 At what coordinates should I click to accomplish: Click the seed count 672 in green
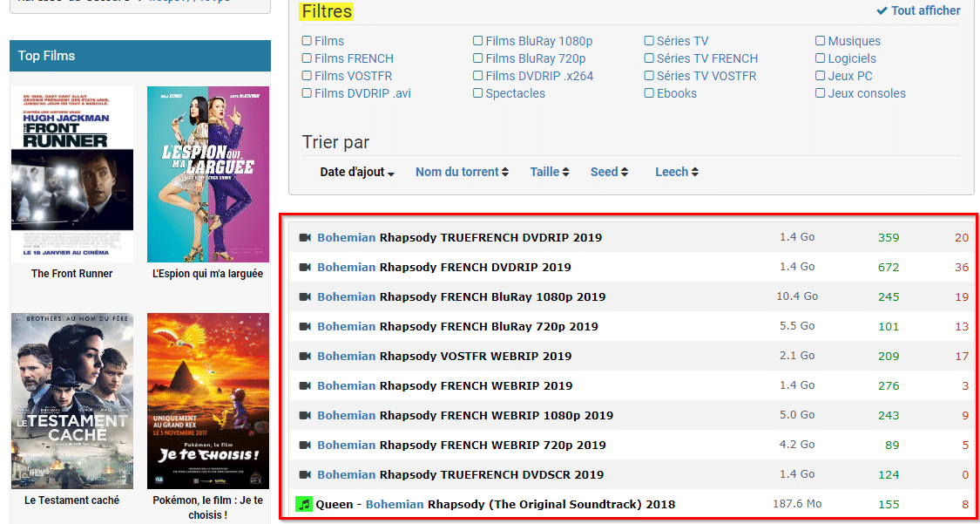(x=889, y=266)
